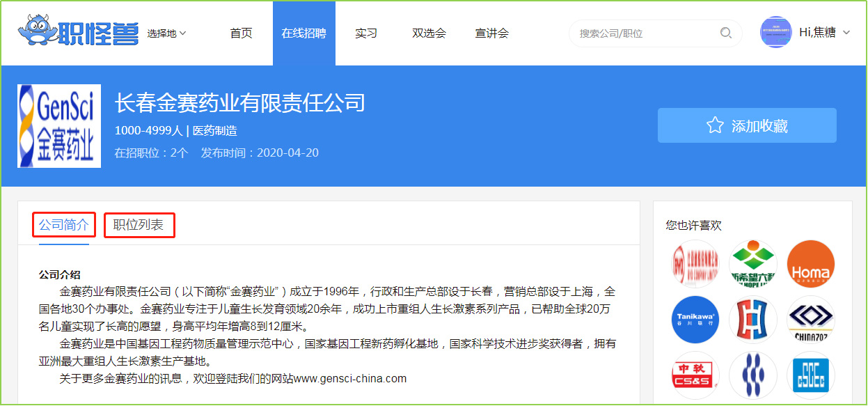Open the 实习 menu item

(x=366, y=33)
